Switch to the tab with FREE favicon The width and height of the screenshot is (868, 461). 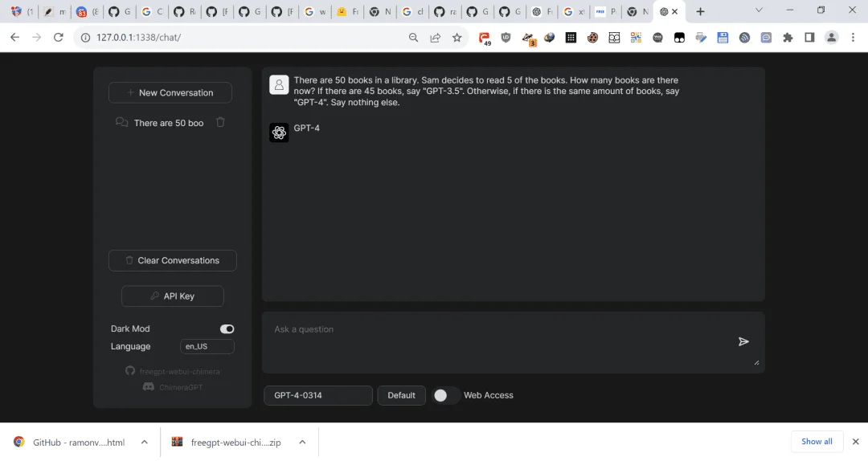point(606,11)
